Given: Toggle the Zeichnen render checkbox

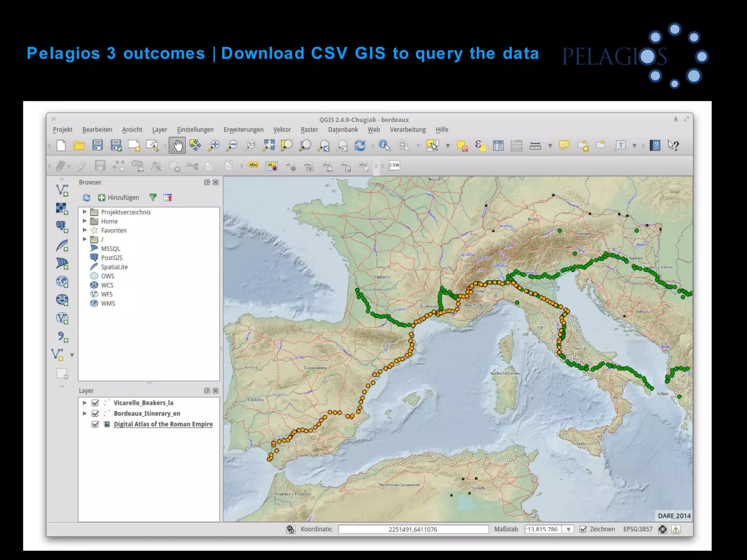Looking at the screenshot, I should coord(583,529).
